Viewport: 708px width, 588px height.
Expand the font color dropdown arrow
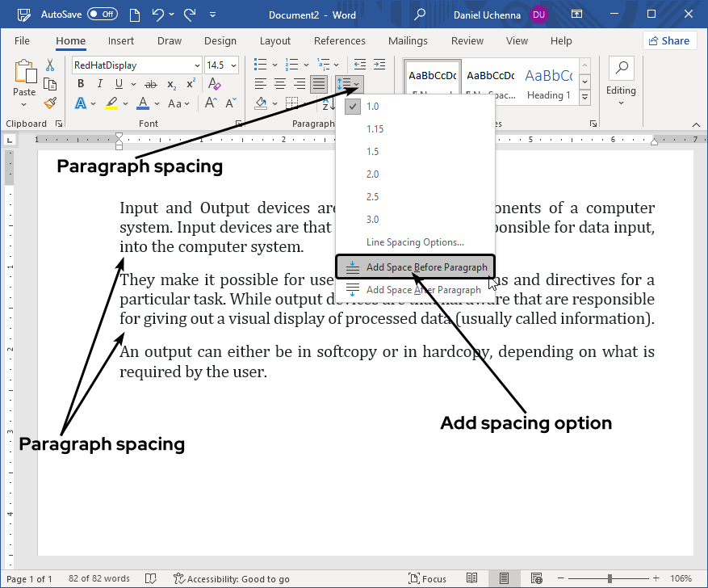(x=157, y=103)
